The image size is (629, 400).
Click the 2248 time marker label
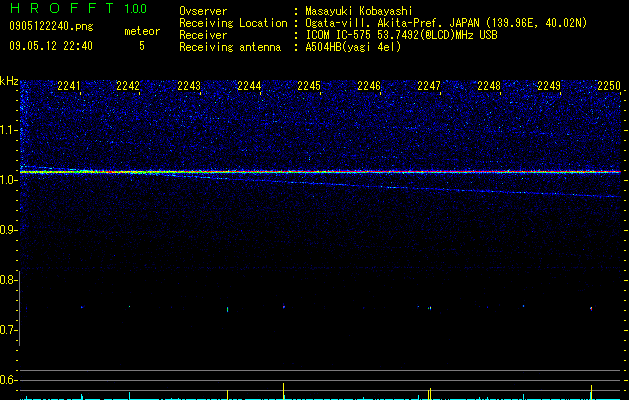[489, 85]
